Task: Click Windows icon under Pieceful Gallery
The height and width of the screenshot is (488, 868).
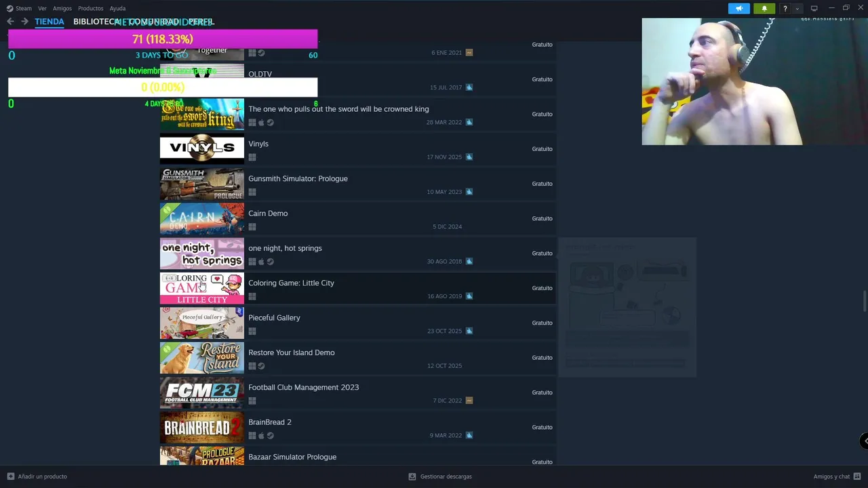Action: [x=252, y=331]
